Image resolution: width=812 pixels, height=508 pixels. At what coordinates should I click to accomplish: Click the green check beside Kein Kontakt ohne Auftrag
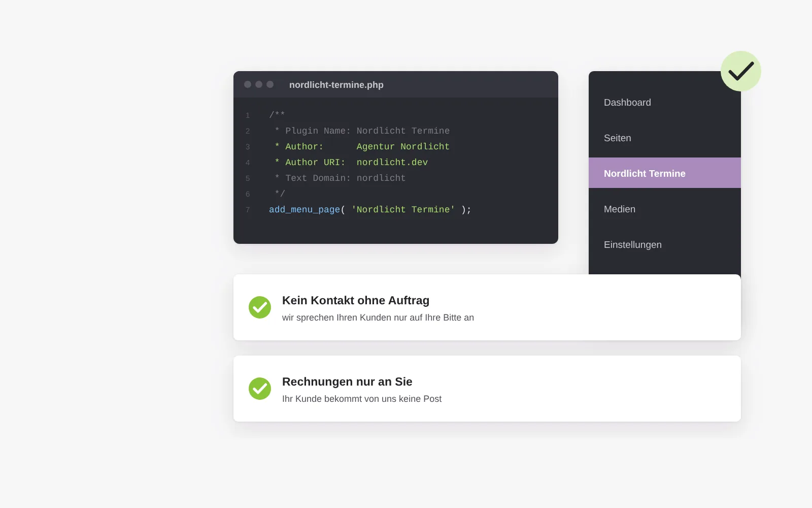coord(260,307)
